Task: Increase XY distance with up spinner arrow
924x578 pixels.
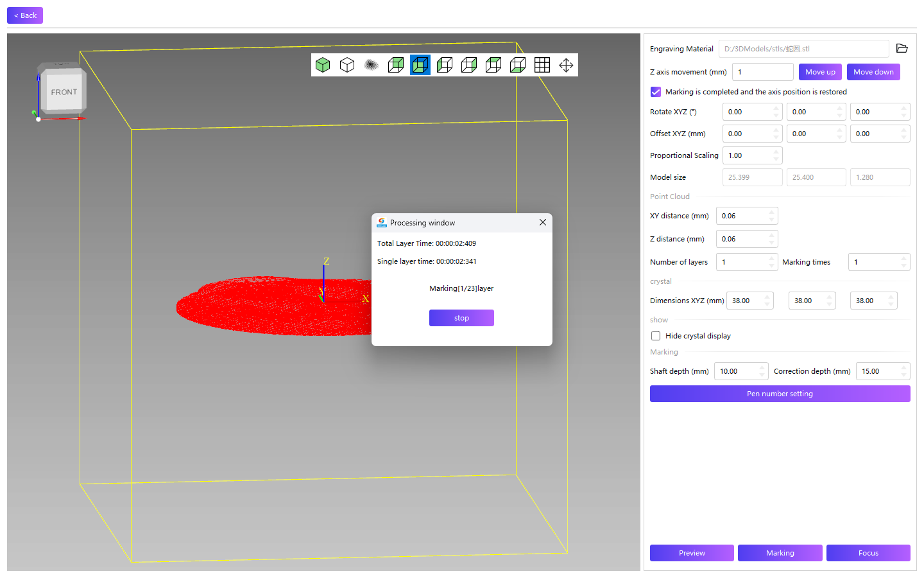Action: point(772,213)
